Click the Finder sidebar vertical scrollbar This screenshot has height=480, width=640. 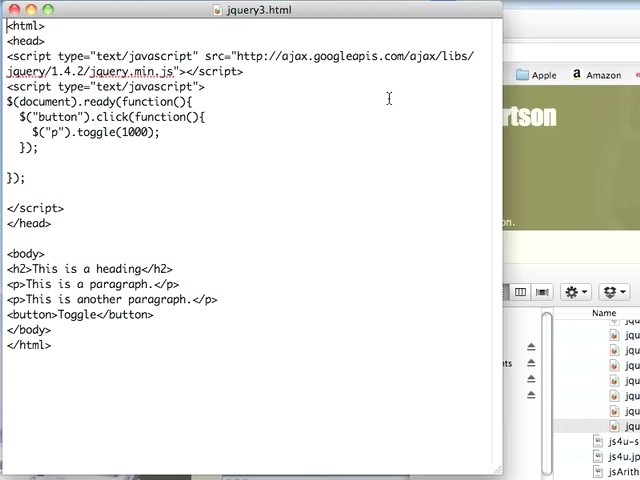[547, 392]
